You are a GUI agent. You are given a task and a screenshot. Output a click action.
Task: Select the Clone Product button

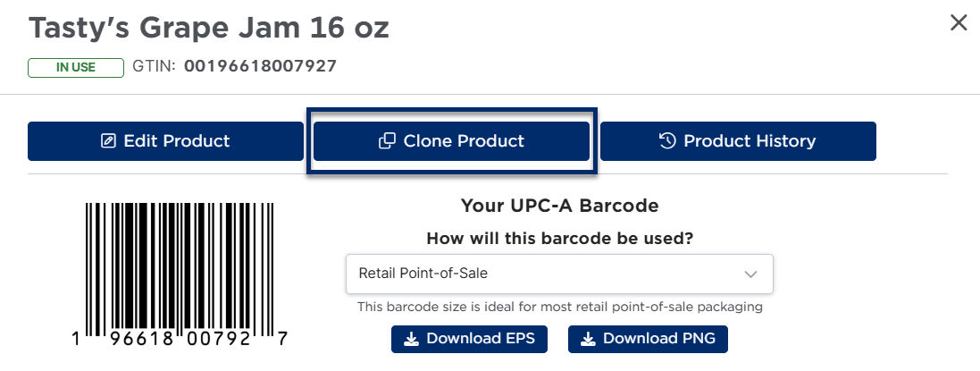tap(451, 141)
